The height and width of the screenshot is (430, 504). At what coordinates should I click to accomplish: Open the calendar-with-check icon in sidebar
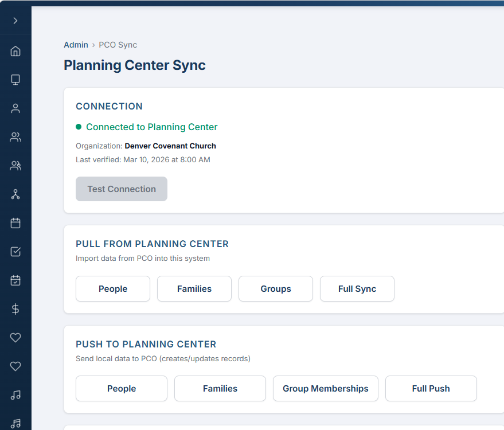[15, 280]
